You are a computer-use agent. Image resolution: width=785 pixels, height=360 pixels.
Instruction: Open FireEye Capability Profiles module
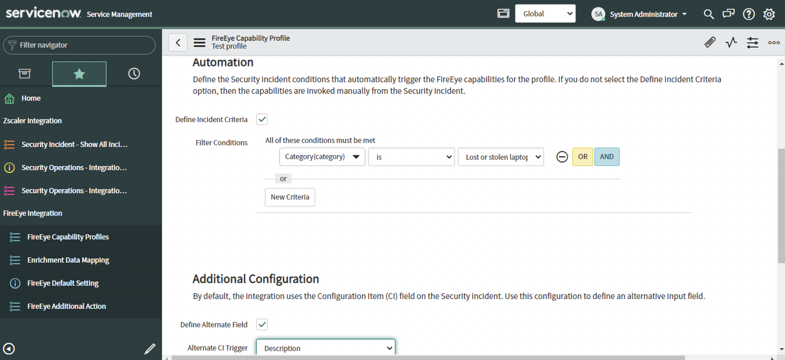68,237
